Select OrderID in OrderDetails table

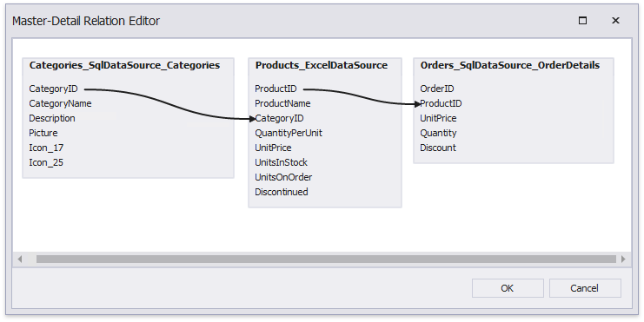pyautogui.click(x=437, y=89)
